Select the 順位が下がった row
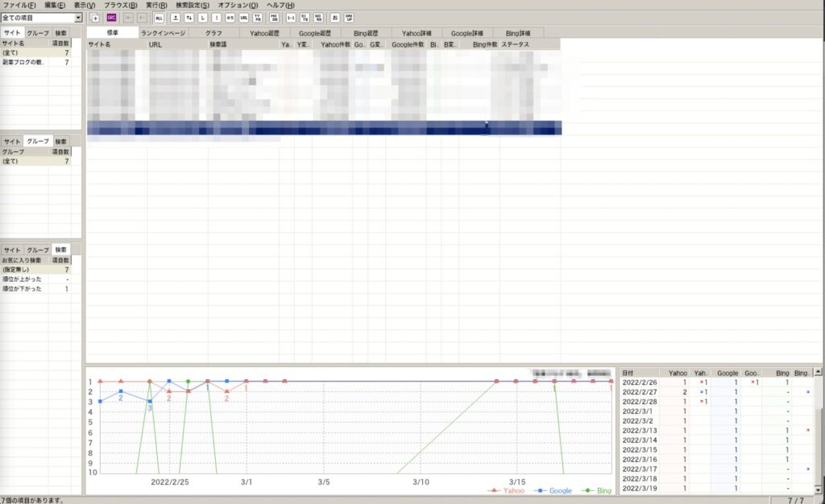 click(x=35, y=288)
